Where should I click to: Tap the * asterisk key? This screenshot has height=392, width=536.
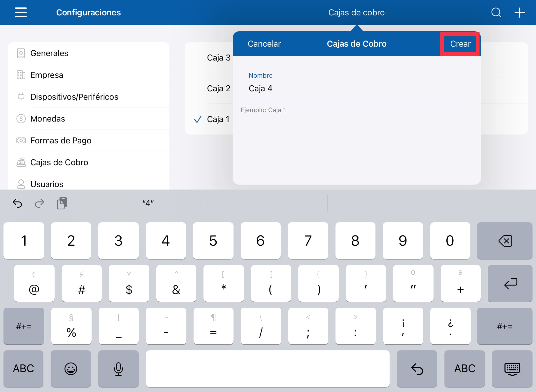tap(224, 283)
